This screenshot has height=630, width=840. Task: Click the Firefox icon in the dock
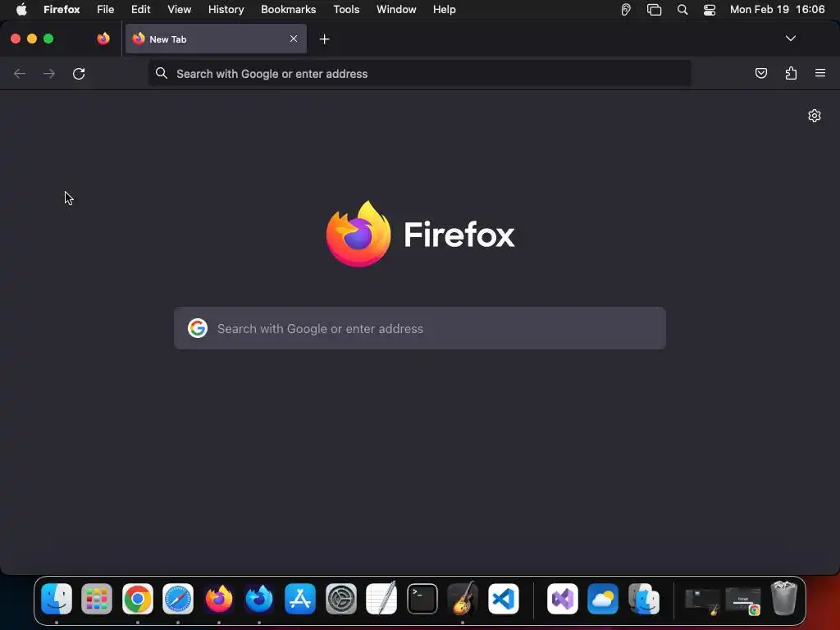(x=218, y=598)
